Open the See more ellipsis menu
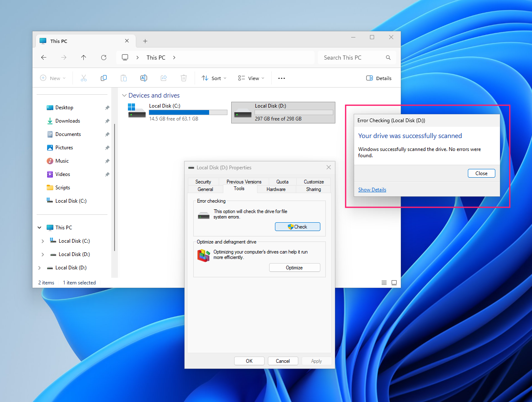 282,78
